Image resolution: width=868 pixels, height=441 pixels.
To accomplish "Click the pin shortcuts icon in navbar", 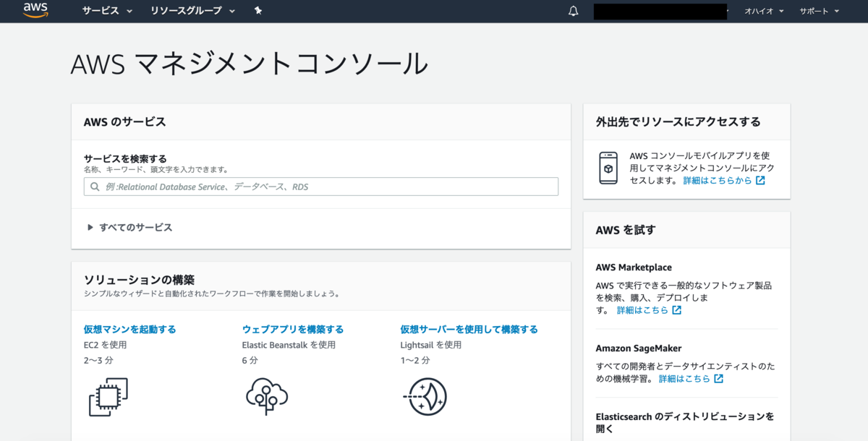I will (258, 11).
